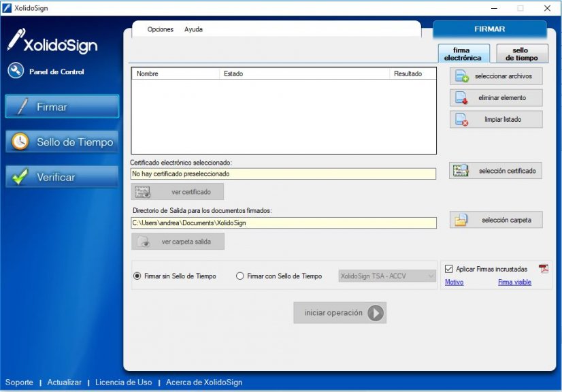Switch to the sello de tiempo tab
The image size is (562, 392).
pyautogui.click(x=523, y=54)
